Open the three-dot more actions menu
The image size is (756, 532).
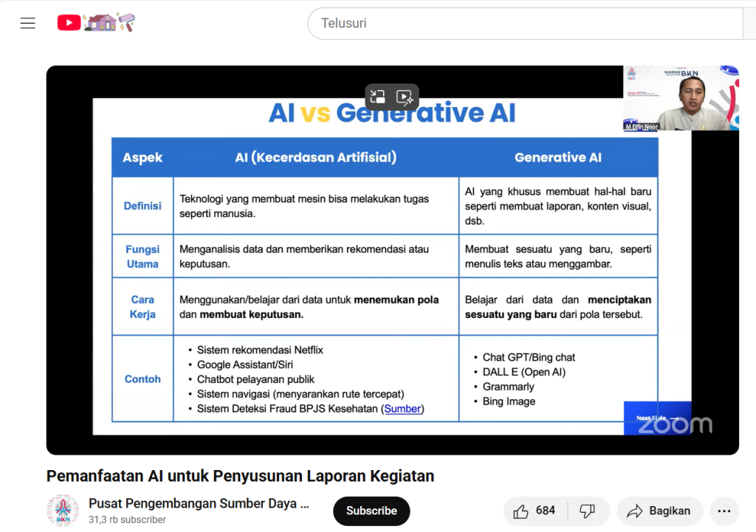pyautogui.click(x=724, y=511)
